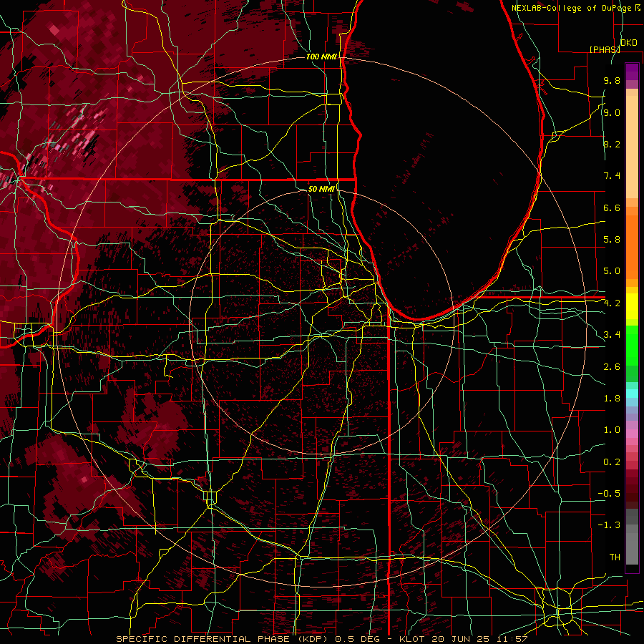Viewport: 644px width, 644px height.
Task: Click the '20 JUN 25 11:57' timestamp in the caption
Action: click(479, 639)
